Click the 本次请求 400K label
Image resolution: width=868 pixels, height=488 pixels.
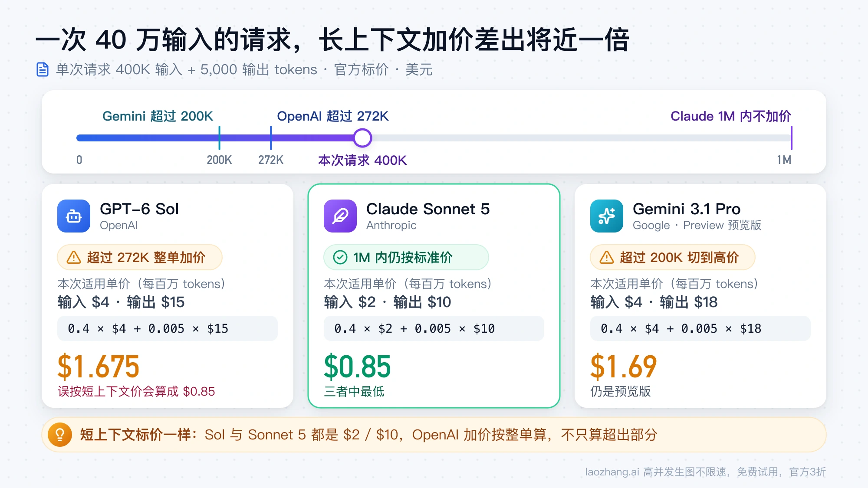(x=362, y=160)
